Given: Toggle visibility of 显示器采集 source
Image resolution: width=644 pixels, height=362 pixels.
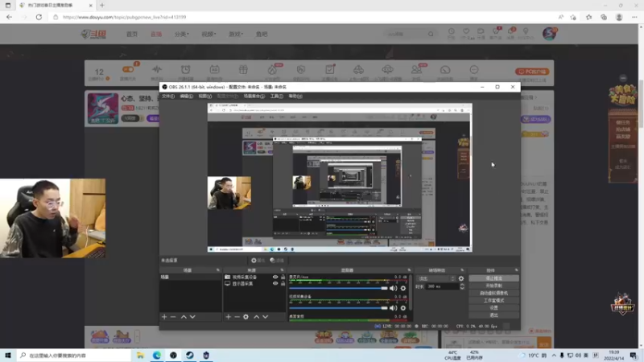Looking at the screenshot, I should (x=275, y=284).
